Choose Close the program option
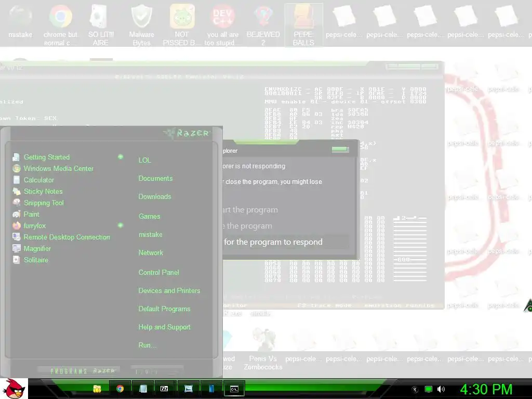Screen dimensions: 532x399 coord(248,226)
